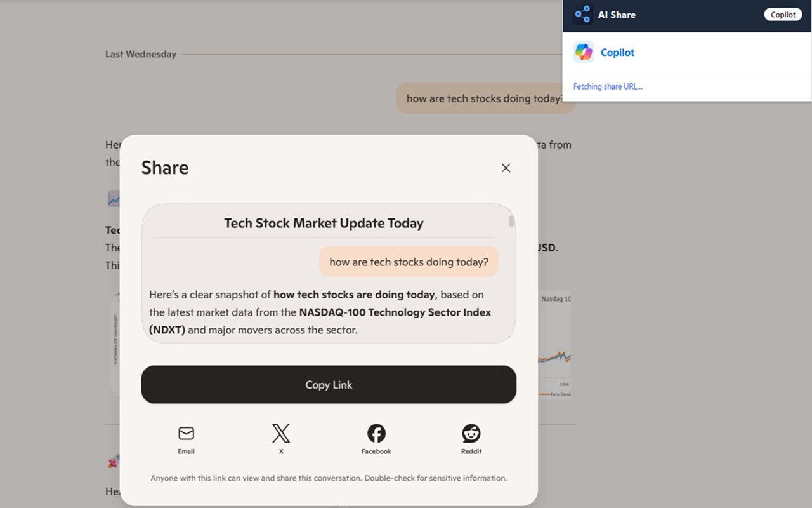Click the Copilot badge in the AI Share header

(x=783, y=14)
